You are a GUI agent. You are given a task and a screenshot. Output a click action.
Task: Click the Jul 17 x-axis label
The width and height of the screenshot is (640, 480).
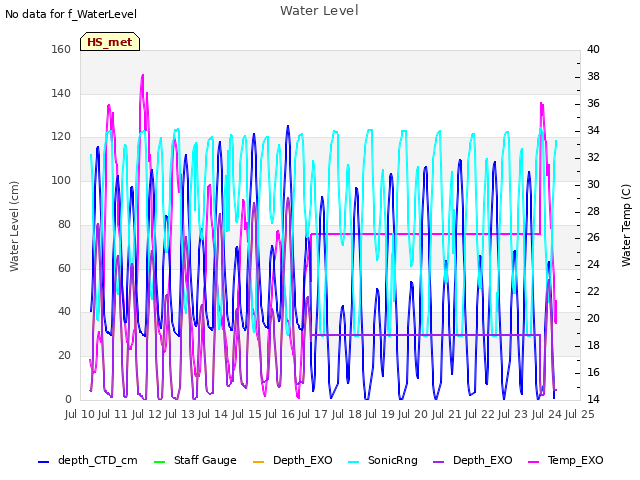click(x=314, y=414)
